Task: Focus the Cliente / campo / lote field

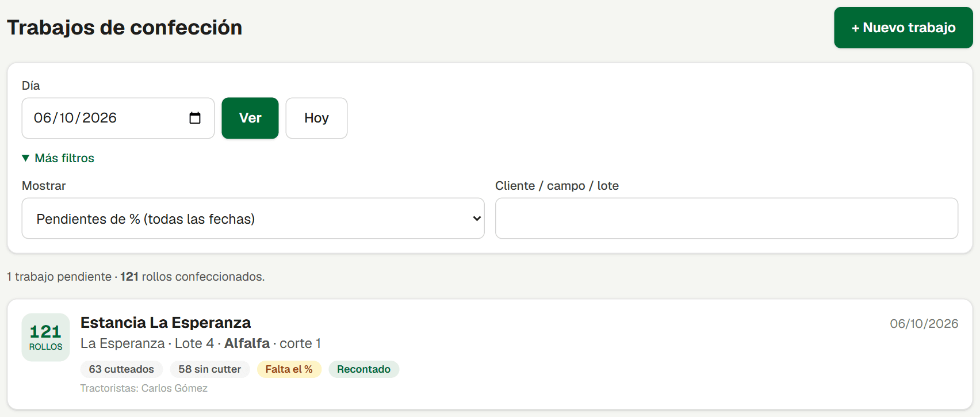Action: (x=726, y=219)
